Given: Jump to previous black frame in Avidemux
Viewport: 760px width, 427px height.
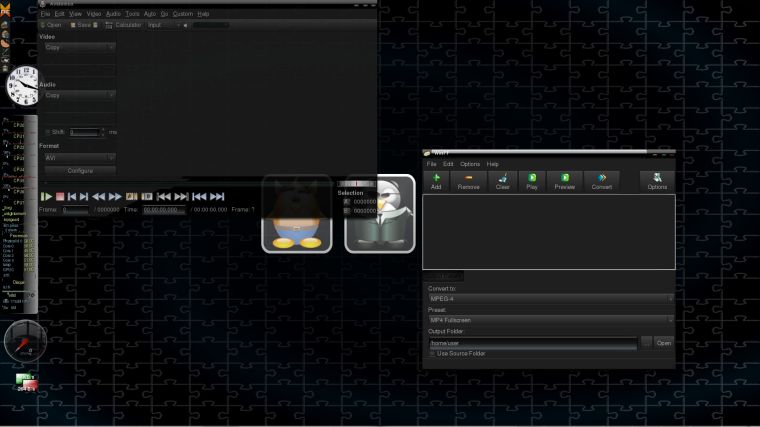Looking at the screenshot, I should [164, 196].
